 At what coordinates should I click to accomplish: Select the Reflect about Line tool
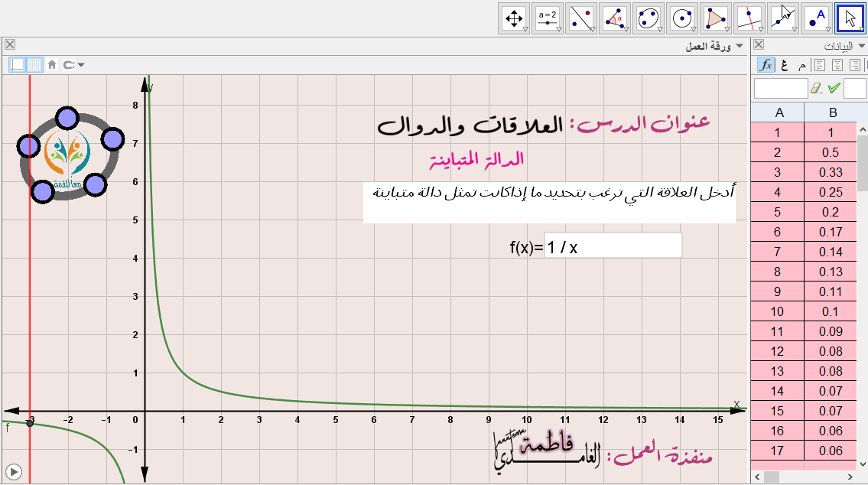pos(581,19)
